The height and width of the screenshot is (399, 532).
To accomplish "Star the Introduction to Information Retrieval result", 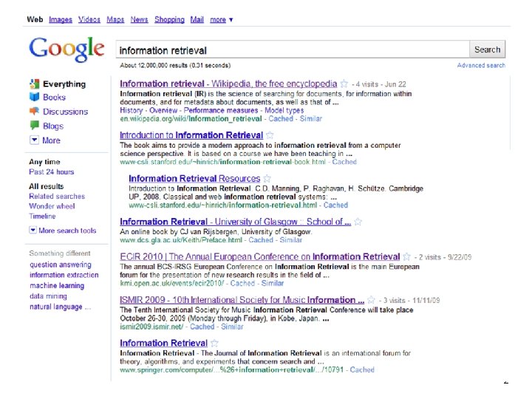I will tap(270, 135).
